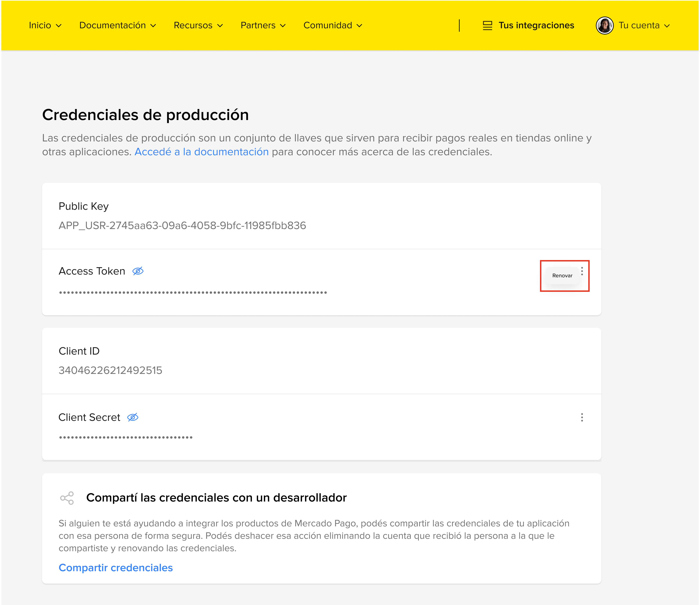Image resolution: width=700 pixels, height=605 pixels.
Task: Click the Access Token label
Action: point(92,271)
